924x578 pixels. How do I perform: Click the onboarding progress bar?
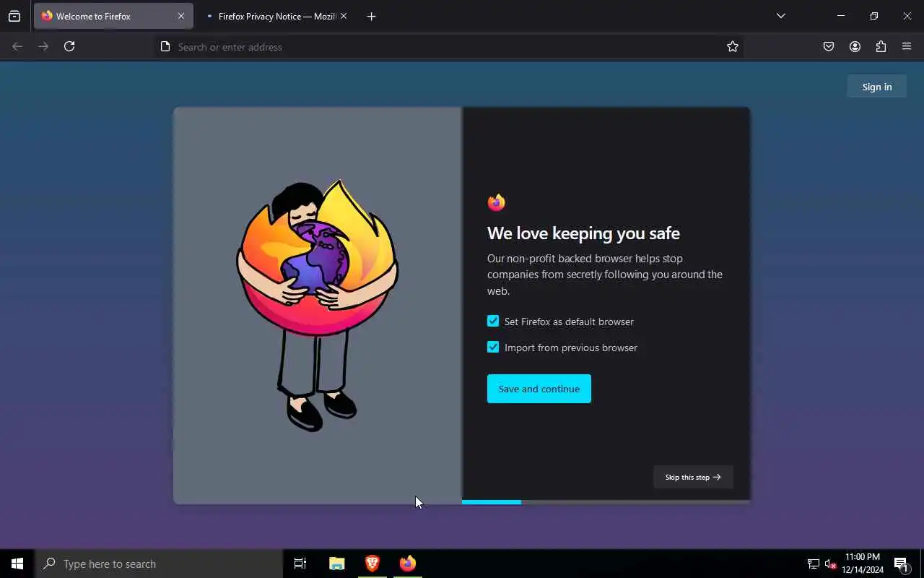[x=606, y=501]
